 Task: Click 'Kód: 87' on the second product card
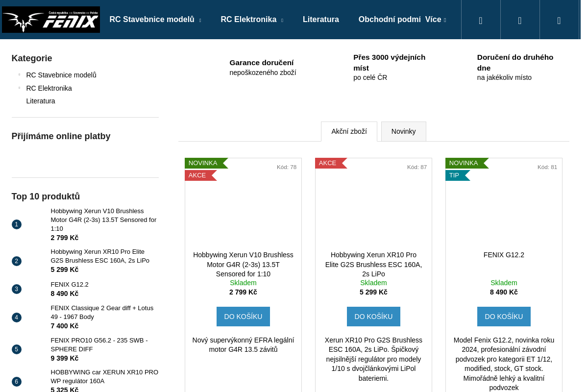click(x=417, y=167)
